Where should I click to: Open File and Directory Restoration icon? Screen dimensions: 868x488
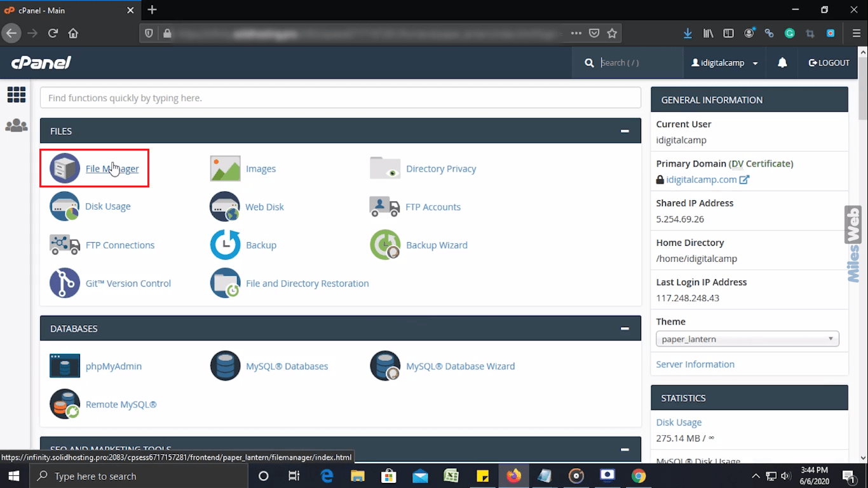pos(225,283)
